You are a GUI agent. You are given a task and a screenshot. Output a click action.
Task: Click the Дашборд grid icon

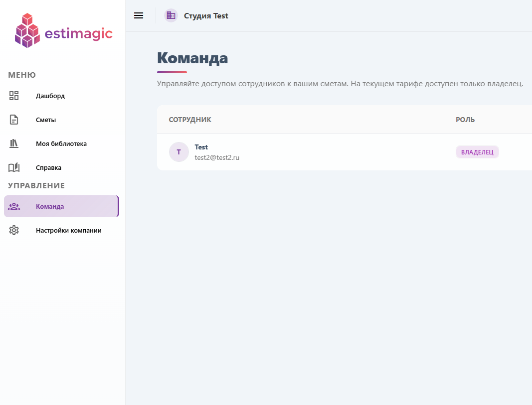[x=14, y=96]
